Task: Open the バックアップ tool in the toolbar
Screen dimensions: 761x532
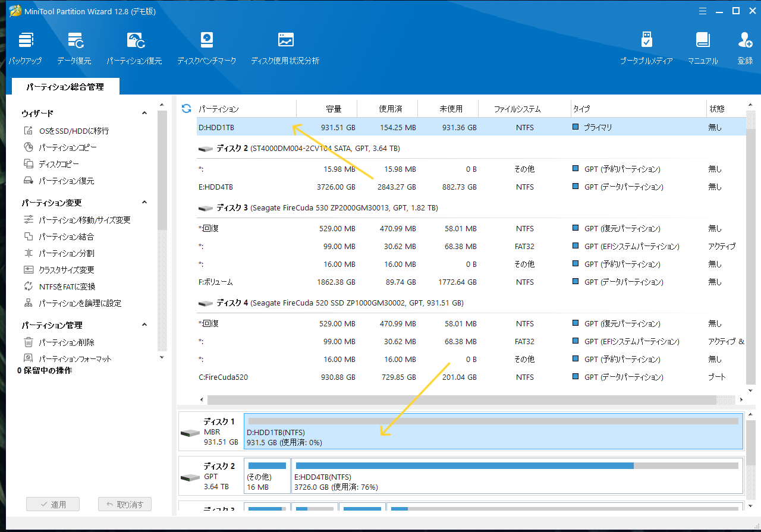Action: (25, 48)
